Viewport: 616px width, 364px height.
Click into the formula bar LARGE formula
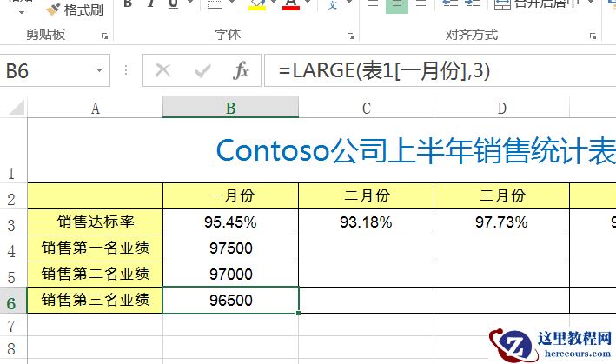(440, 70)
